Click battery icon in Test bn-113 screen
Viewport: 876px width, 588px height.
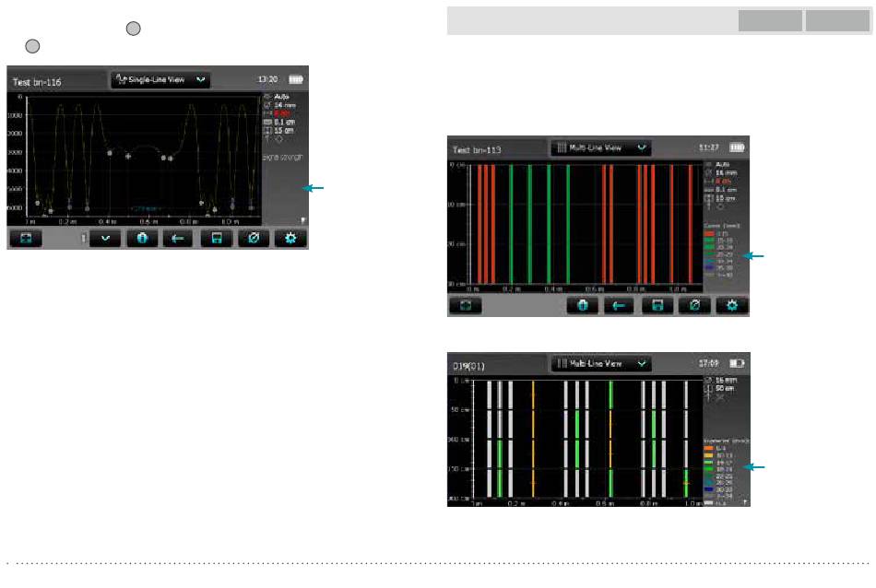pyautogui.click(x=737, y=147)
